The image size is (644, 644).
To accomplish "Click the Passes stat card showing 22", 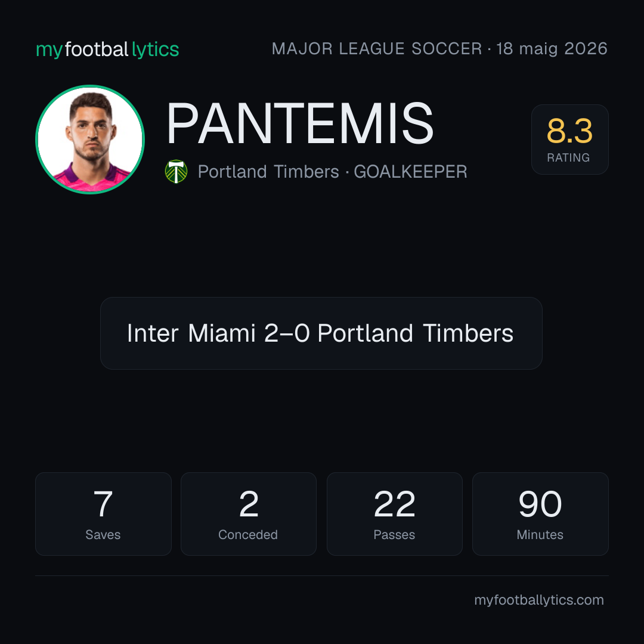I will tap(394, 514).
